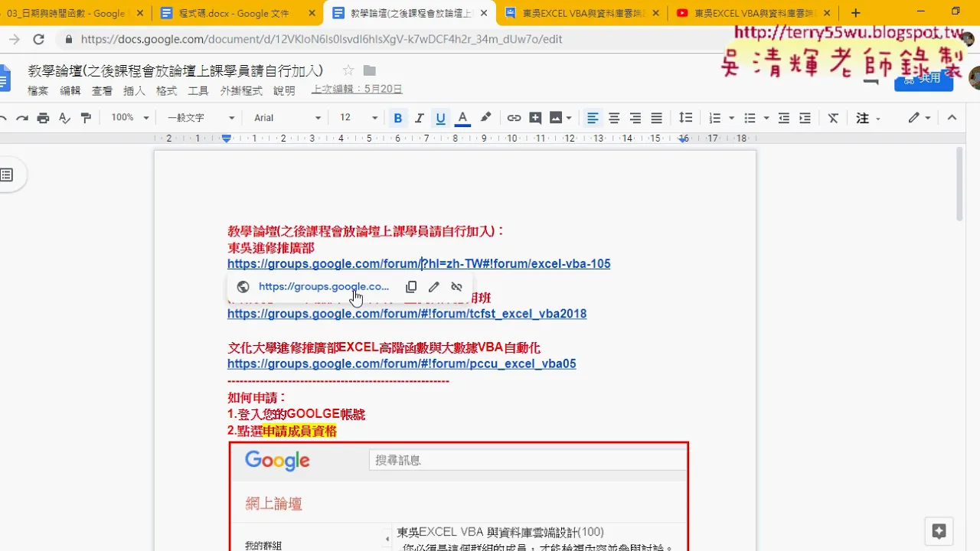The height and width of the screenshot is (551, 980).
Task: Open the line spacing options
Action: click(x=686, y=118)
